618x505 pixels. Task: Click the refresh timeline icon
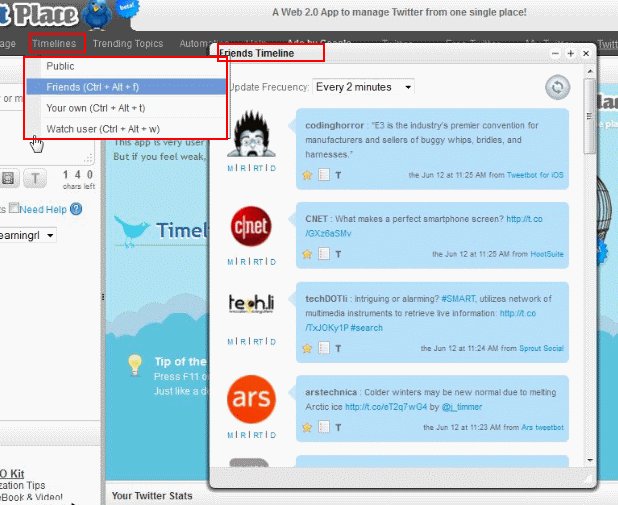tap(557, 87)
